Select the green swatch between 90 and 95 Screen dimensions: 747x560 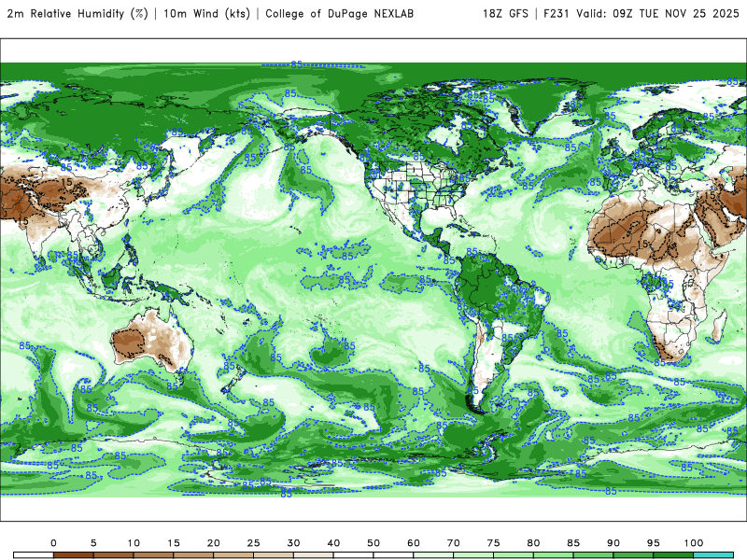[x=634, y=555]
